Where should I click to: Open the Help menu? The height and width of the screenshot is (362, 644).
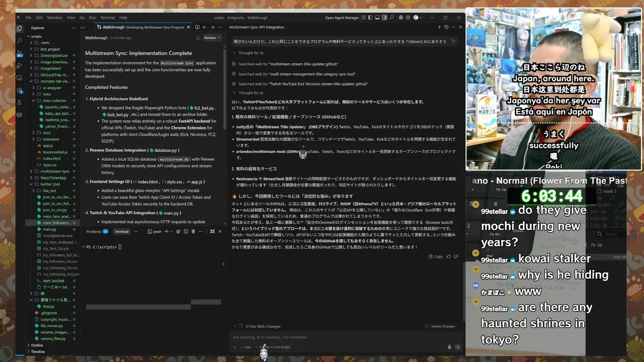[x=123, y=18]
